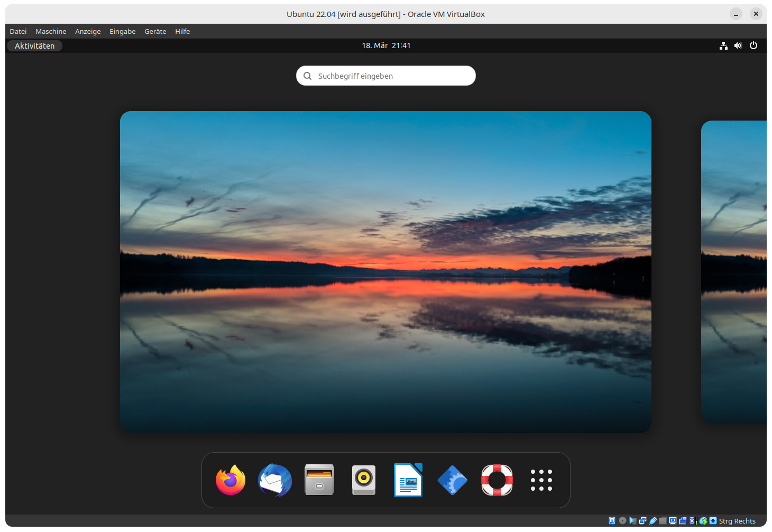This screenshot has width=772, height=532.
Task: Close the VirtualBox window
Action: [756, 14]
